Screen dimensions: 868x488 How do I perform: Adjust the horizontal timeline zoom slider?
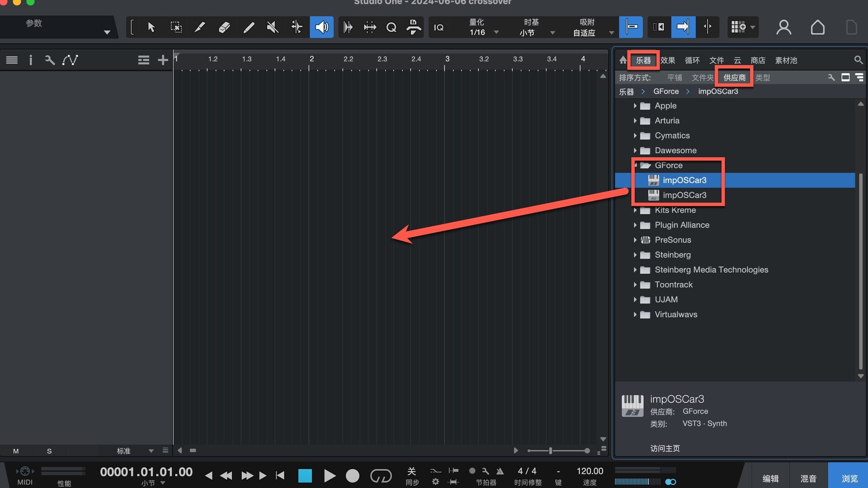[x=550, y=450]
